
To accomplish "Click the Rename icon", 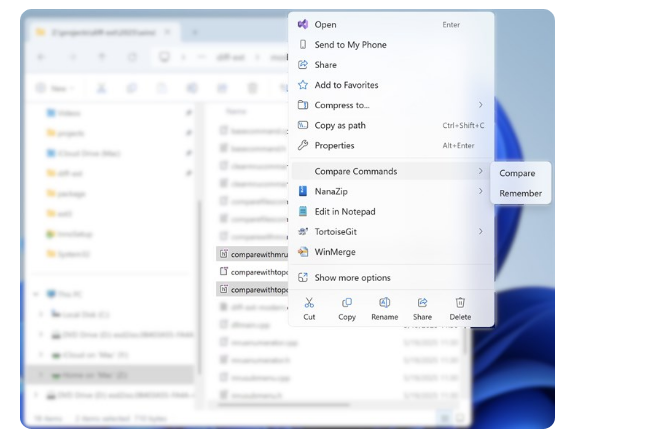I will (x=384, y=302).
